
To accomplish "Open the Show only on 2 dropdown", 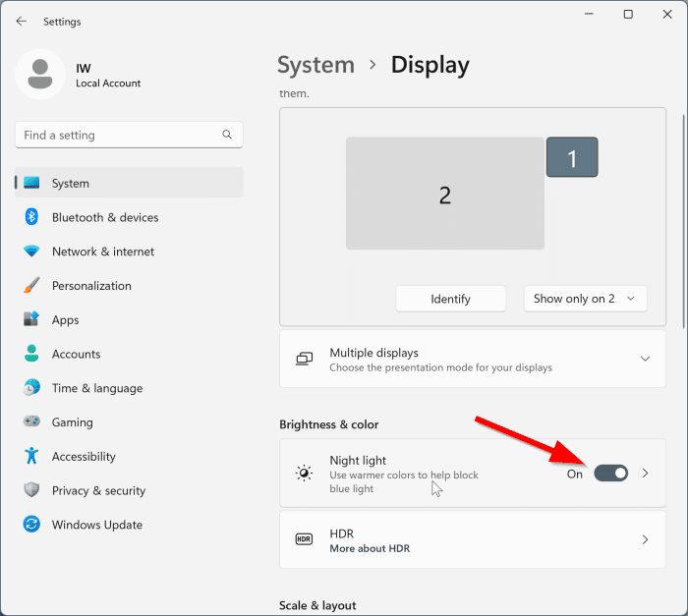I will coord(586,299).
